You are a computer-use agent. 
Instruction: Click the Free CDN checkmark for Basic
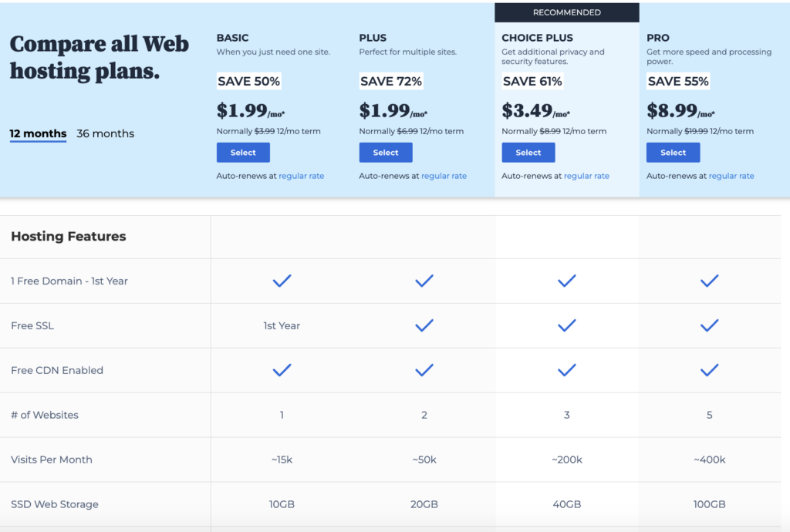click(282, 369)
